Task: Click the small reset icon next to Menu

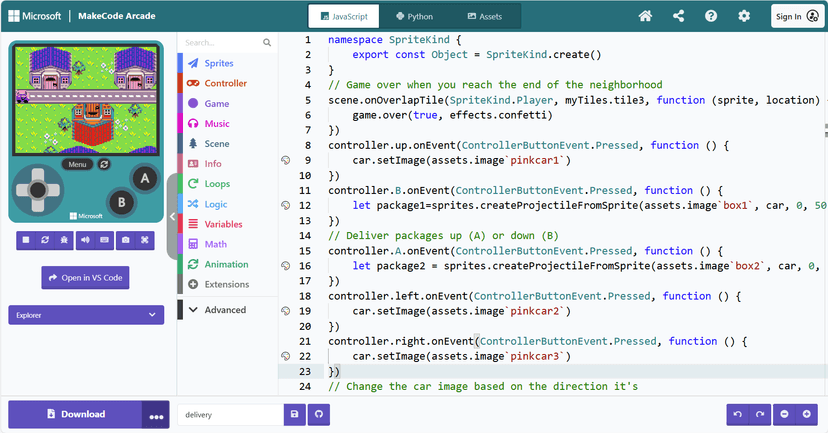Action: pyautogui.click(x=104, y=164)
